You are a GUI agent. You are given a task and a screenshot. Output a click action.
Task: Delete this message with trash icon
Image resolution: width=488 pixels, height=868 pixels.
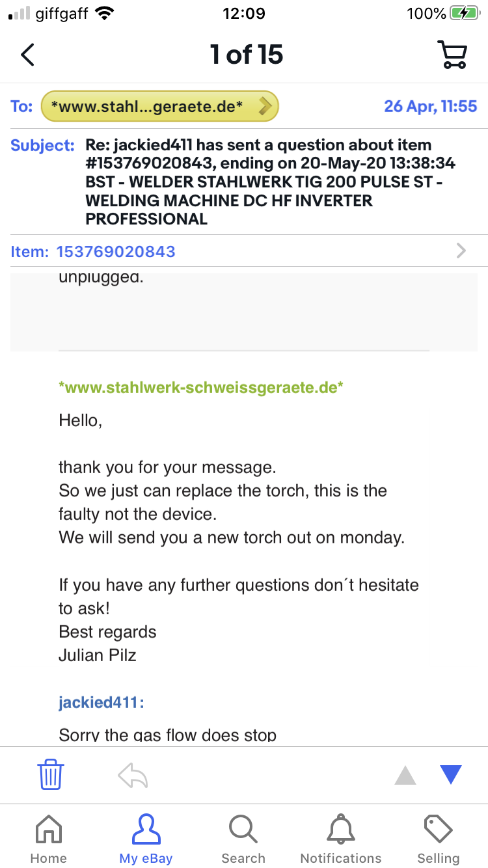50,775
